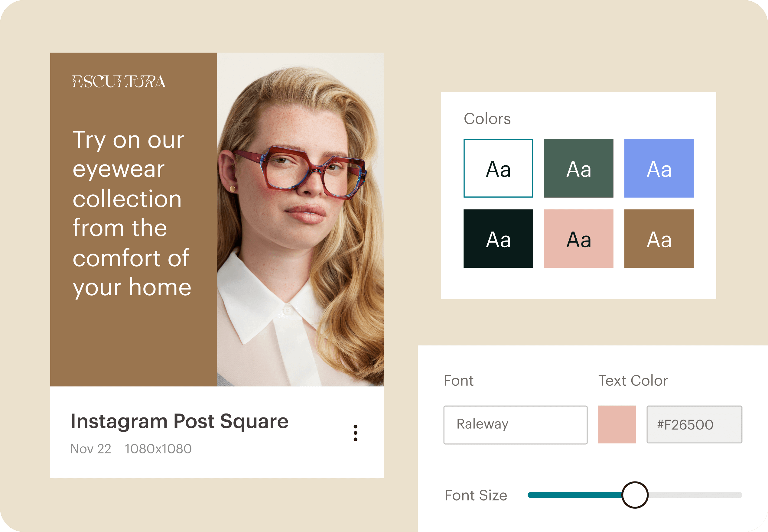Click the gray unfilled slider track
768x532 pixels.
tap(695, 495)
